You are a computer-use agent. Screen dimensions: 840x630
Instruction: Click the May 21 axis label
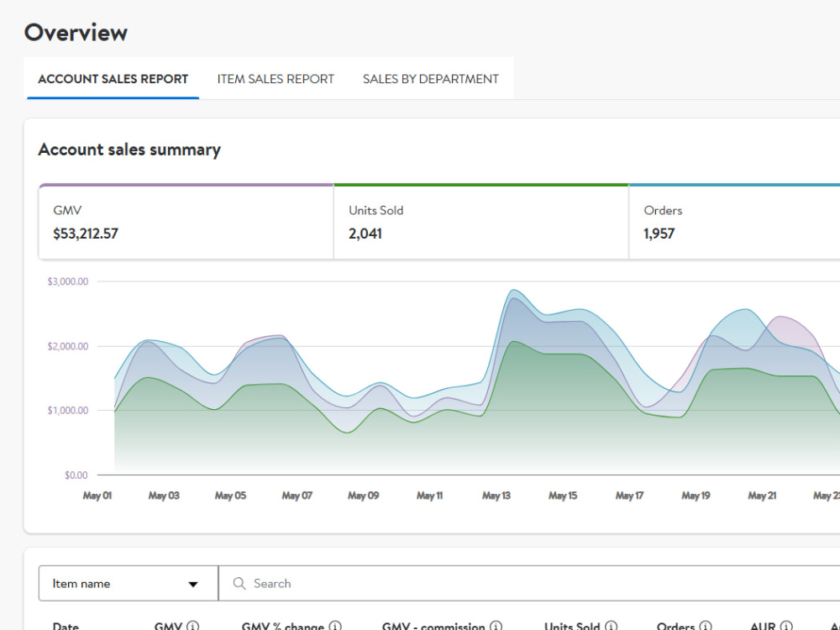click(x=762, y=496)
